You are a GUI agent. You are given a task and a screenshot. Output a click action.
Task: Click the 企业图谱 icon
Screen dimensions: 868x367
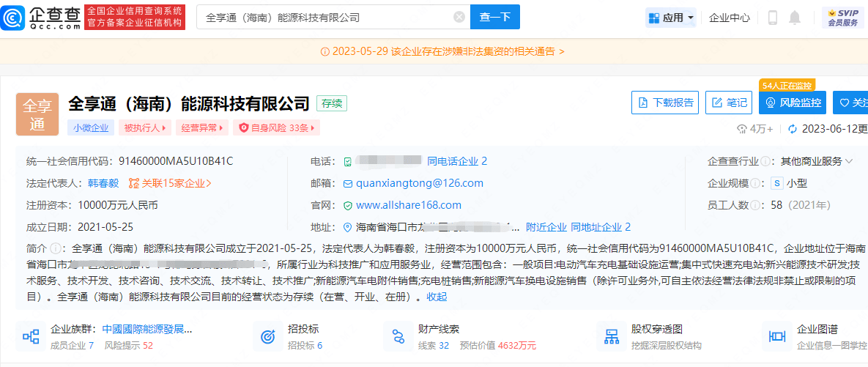click(x=777, y=336)
